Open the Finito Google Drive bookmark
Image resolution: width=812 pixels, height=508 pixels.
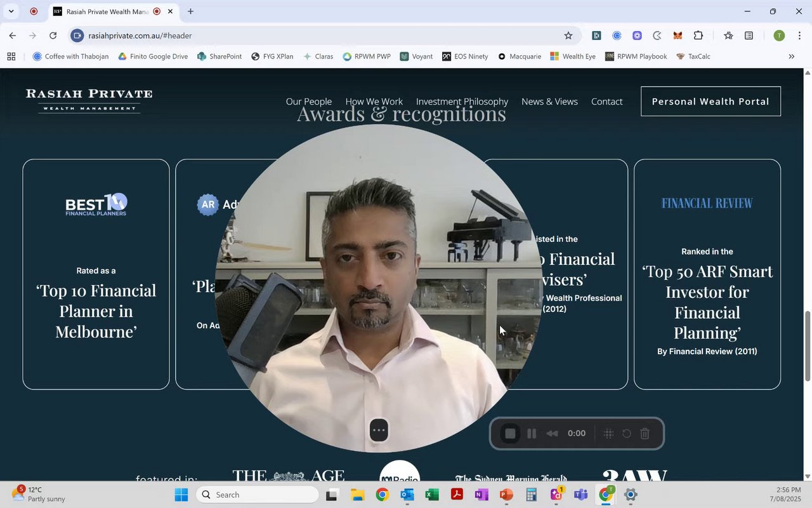click(x=153, y=57)
